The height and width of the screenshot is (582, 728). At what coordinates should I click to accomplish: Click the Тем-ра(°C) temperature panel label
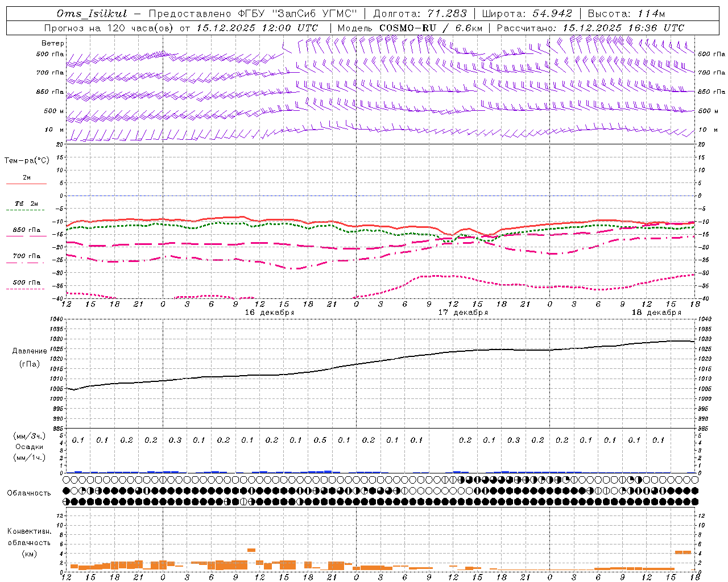pos(27,161)
